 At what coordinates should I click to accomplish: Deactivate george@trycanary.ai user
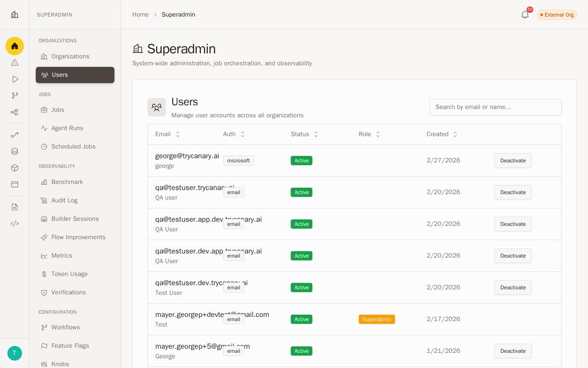click(513, 161)
